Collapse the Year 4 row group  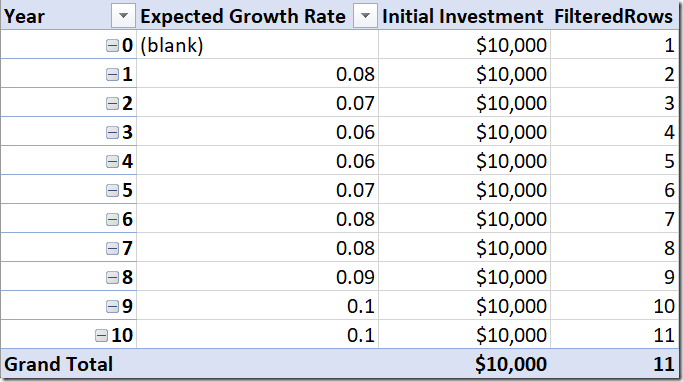[112, 162]
